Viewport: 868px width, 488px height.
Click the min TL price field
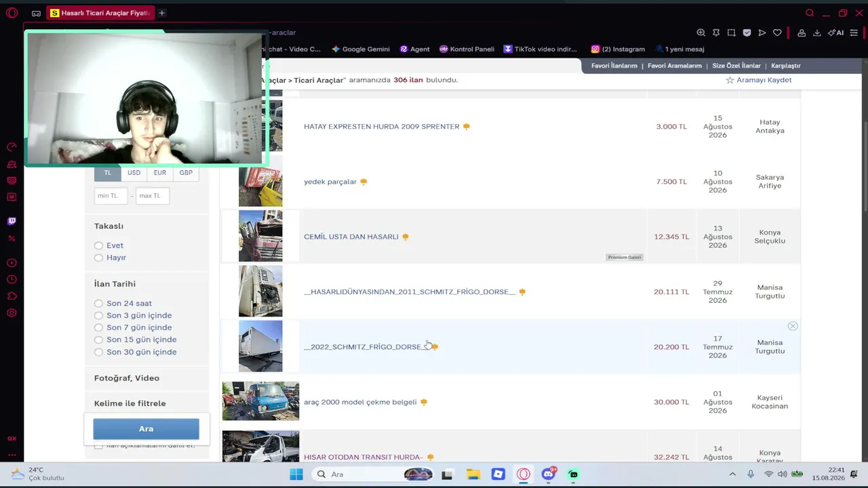tap(111, 196)
